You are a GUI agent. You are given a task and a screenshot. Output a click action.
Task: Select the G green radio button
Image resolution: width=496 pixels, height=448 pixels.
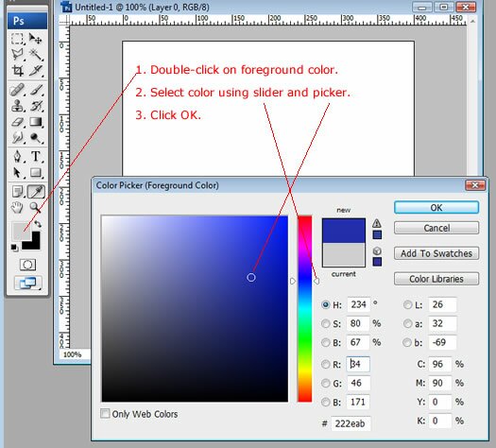[x=326, y=383]
